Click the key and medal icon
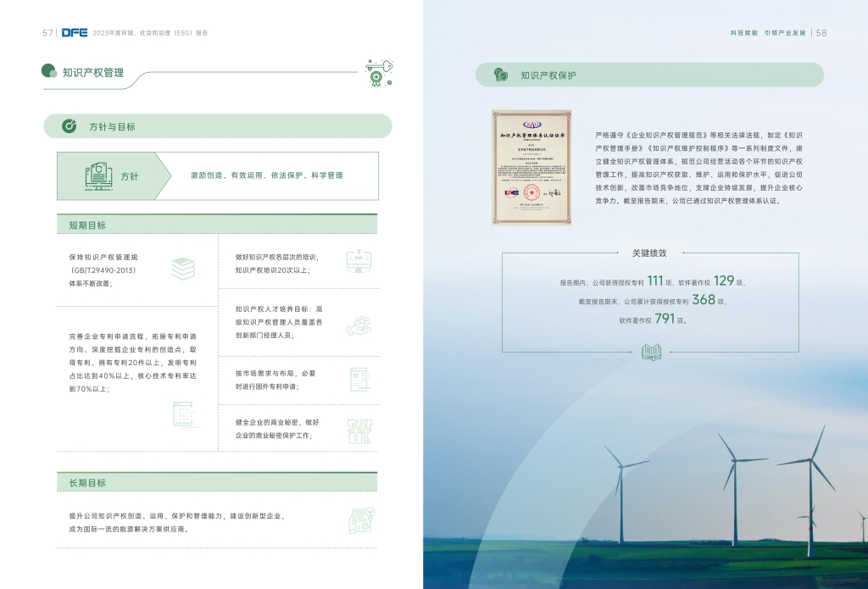Image resolution: width=868 pixels, height=589 pixels. point(379,73)
